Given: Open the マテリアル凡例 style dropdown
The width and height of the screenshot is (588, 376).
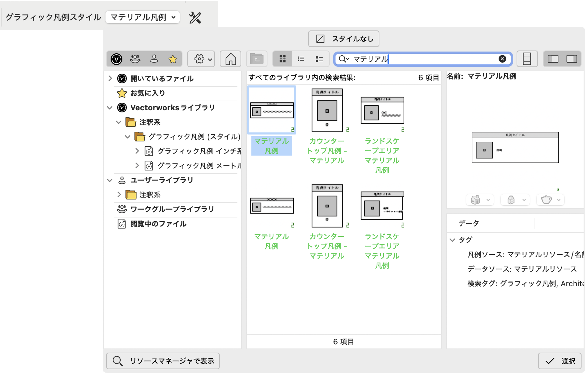Looking at the screenshot, I should point(142,17).
